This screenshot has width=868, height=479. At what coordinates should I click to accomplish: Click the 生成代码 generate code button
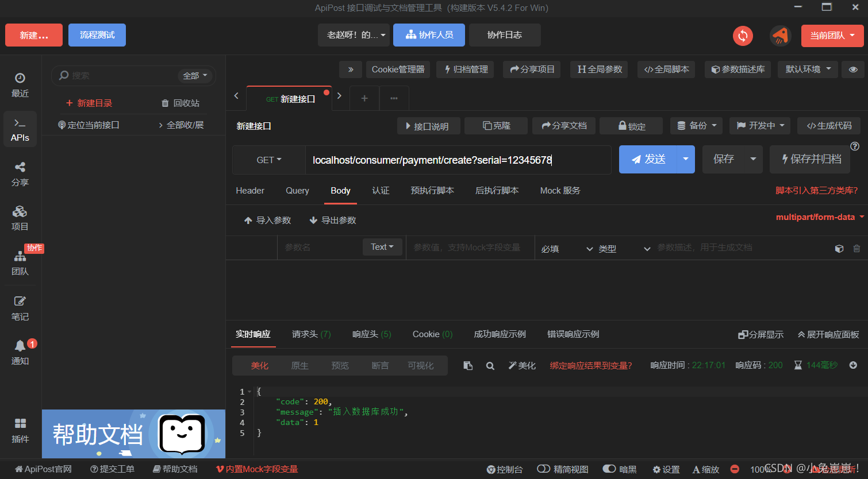point(829,126)
